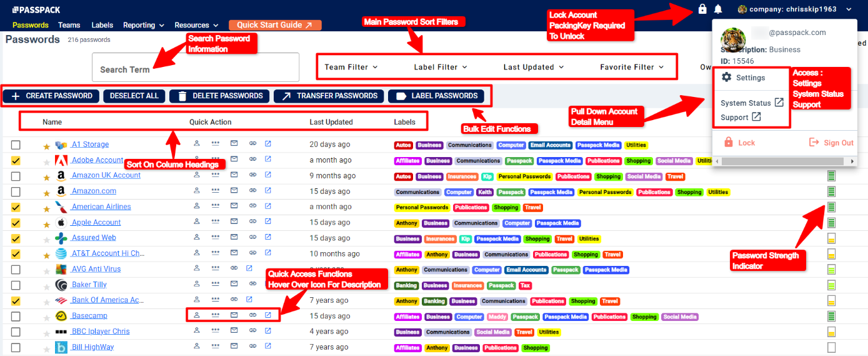Sort by the Name column heading
Screen dimensions: 868x356
coord(52,122)
